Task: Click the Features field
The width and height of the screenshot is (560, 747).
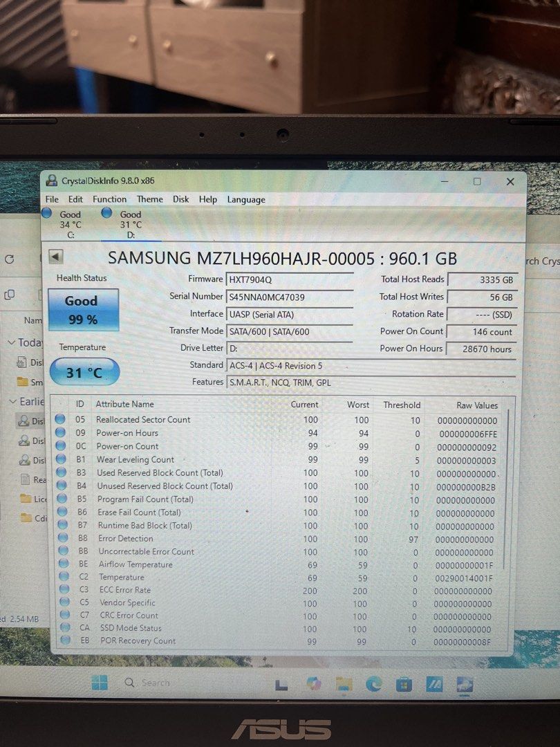Action: click(371, 382)
